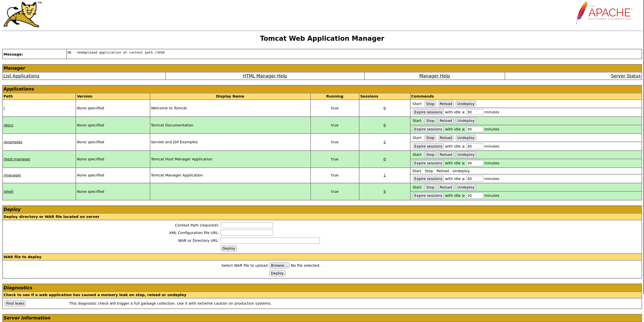Edit idle minutes field for /docs
644x322 pixels.
click(474, 129)
